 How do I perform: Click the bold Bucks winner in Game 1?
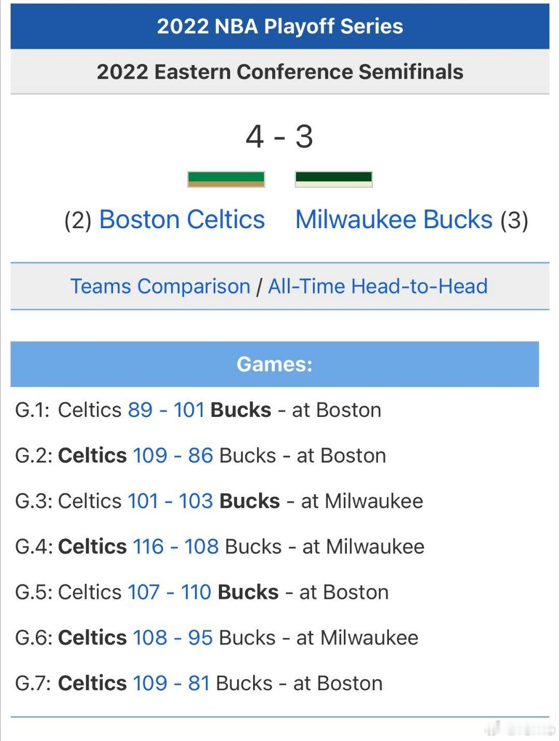[241, 410]
